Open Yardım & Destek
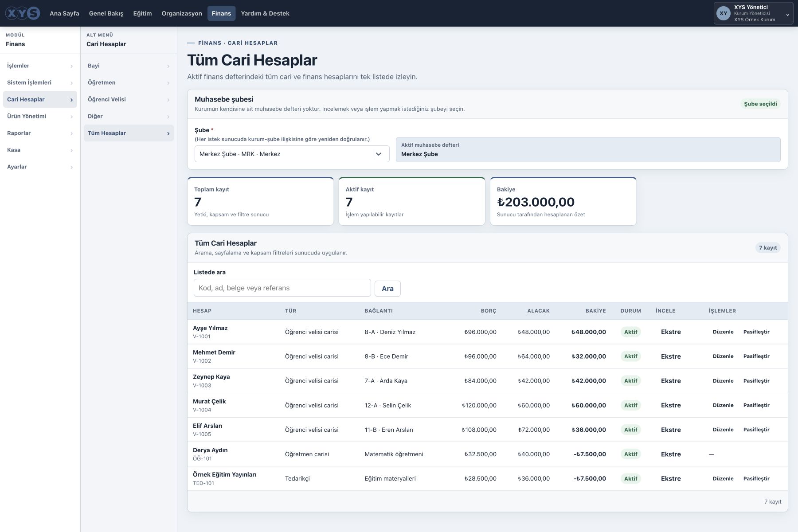This screenshot has height=532, width=798. coord(265,13)
